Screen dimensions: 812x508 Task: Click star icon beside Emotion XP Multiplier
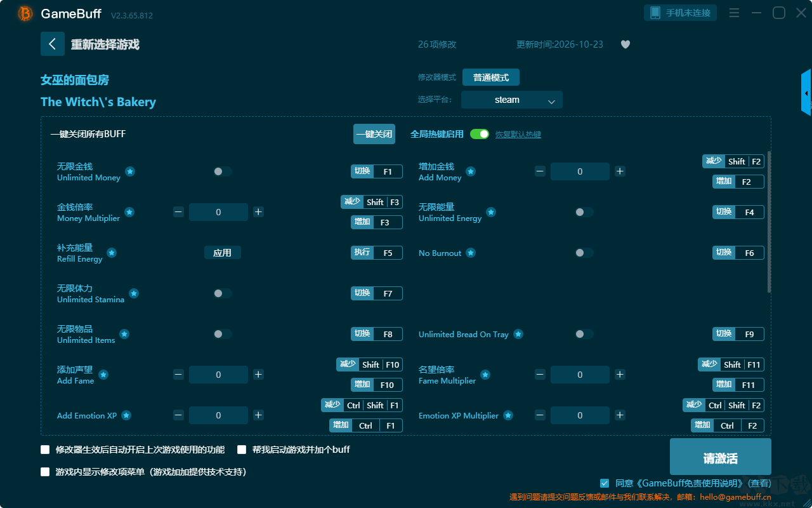point(508,415)
